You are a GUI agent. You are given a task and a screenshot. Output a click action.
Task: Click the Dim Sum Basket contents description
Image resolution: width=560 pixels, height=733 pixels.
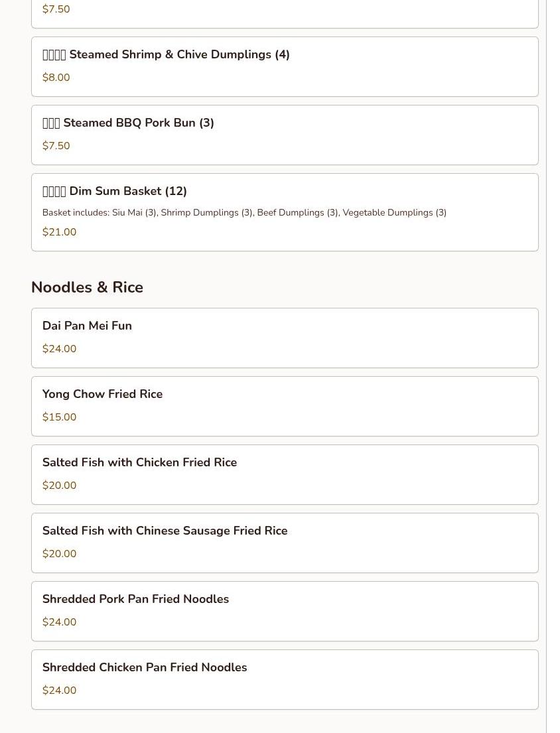(244, 213)
